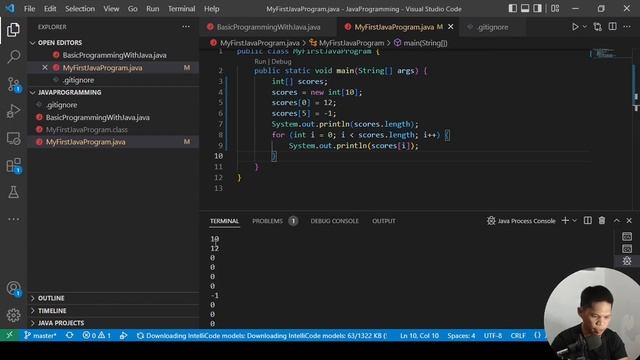640x360 pixels.
Task: Open .gitignore in JAVAPROGRAMMING folder tree
Action: click(x=61, y=105)
